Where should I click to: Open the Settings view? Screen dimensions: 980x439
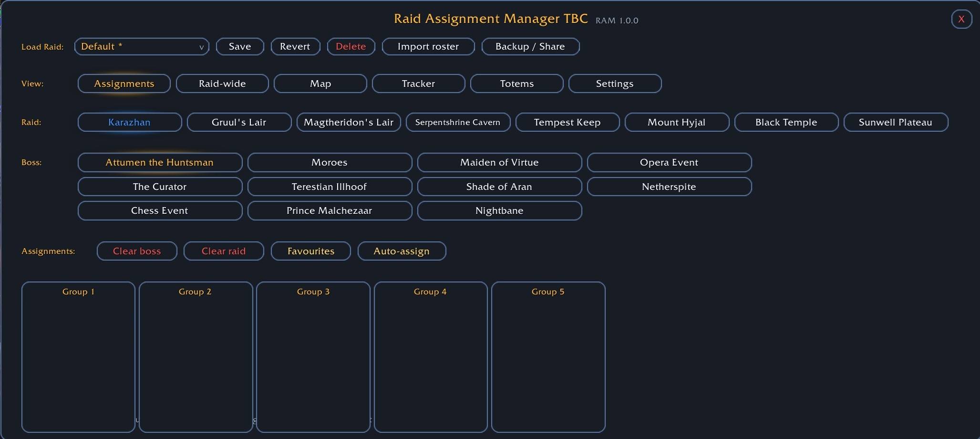click(615, 84)
